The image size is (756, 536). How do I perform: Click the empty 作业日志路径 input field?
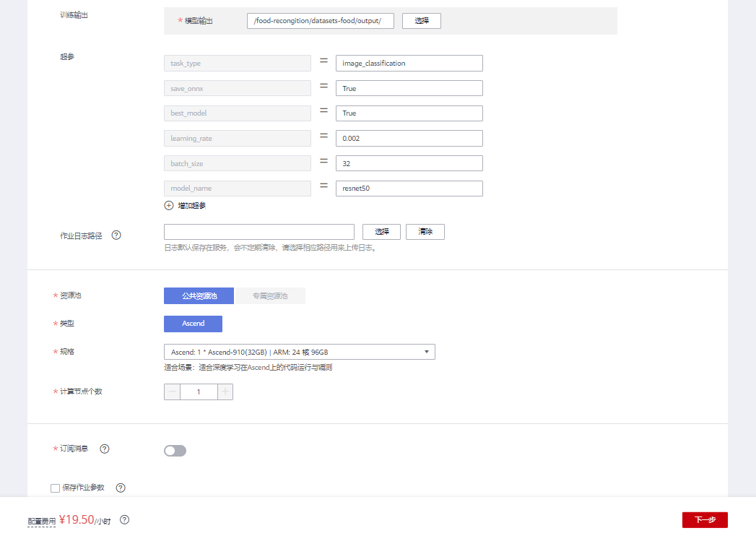click(258, 232)
